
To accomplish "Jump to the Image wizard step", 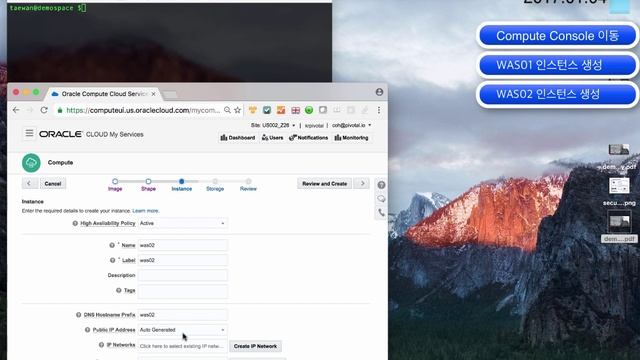I will pyautogui.click(x=115, y=184).
